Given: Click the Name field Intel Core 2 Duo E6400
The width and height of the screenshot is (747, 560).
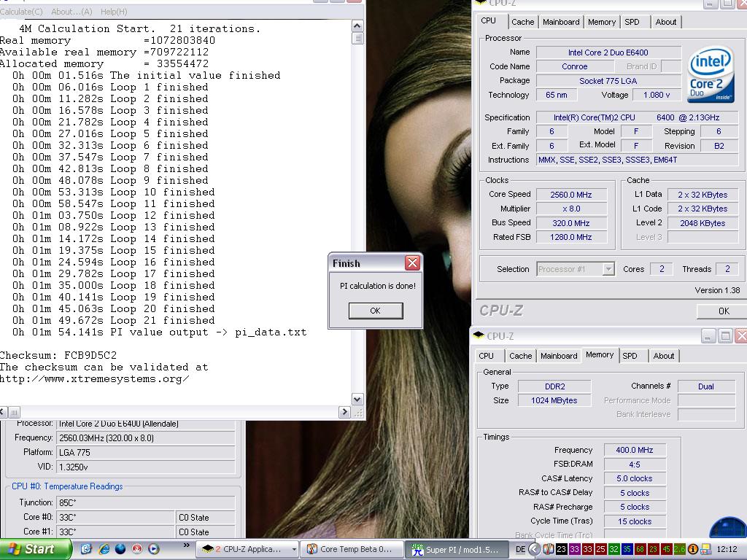Looking at the screenshot, I should pos(608,52).
